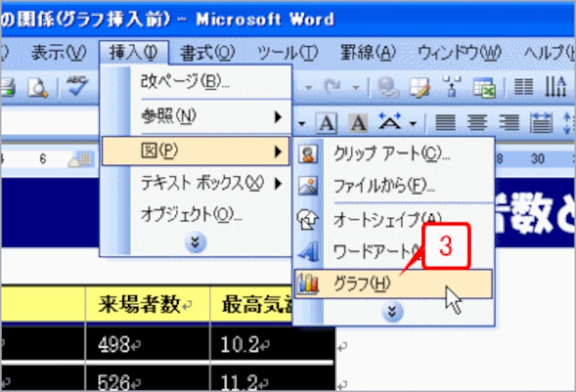Open the undo dropdown arrow
Image resolution: width=576 pixels, height=392 pixels.
coord(309,88)
